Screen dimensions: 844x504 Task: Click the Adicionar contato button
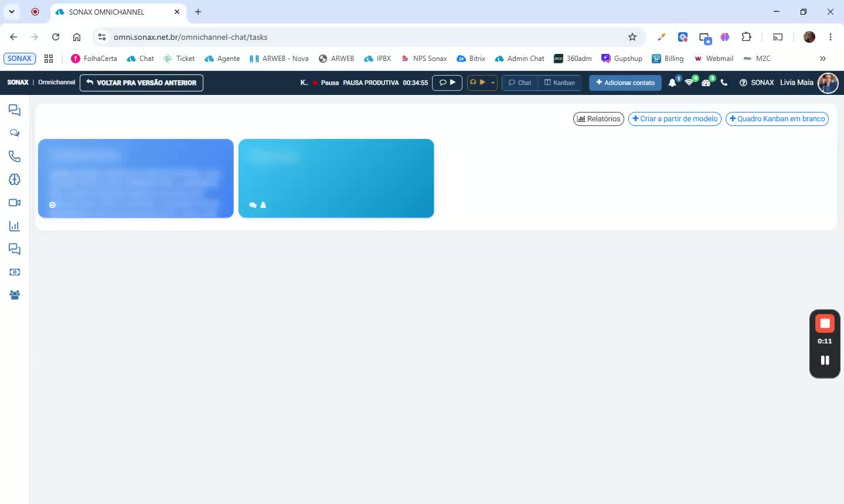coord(625,83)
